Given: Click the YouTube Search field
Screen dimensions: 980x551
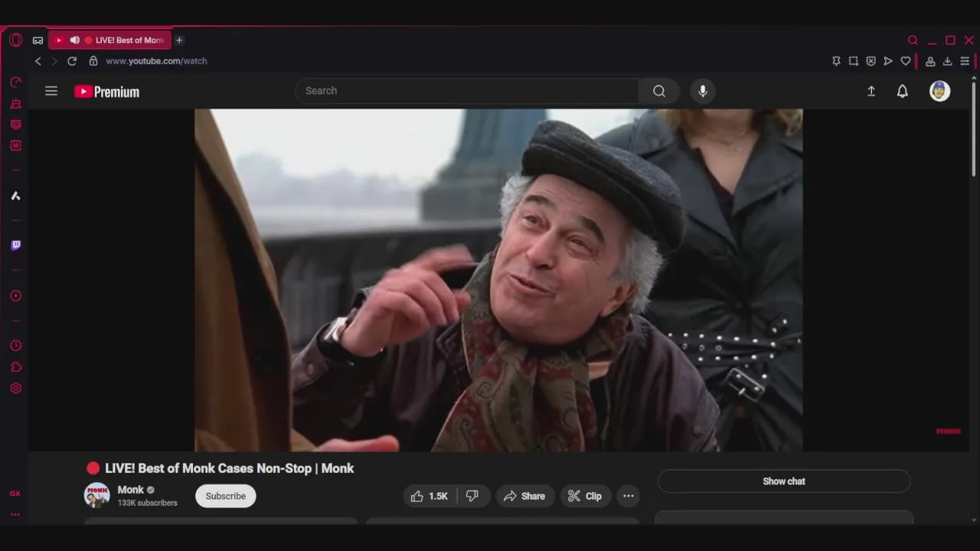Looking at the screenshot, I should (467, 91).
